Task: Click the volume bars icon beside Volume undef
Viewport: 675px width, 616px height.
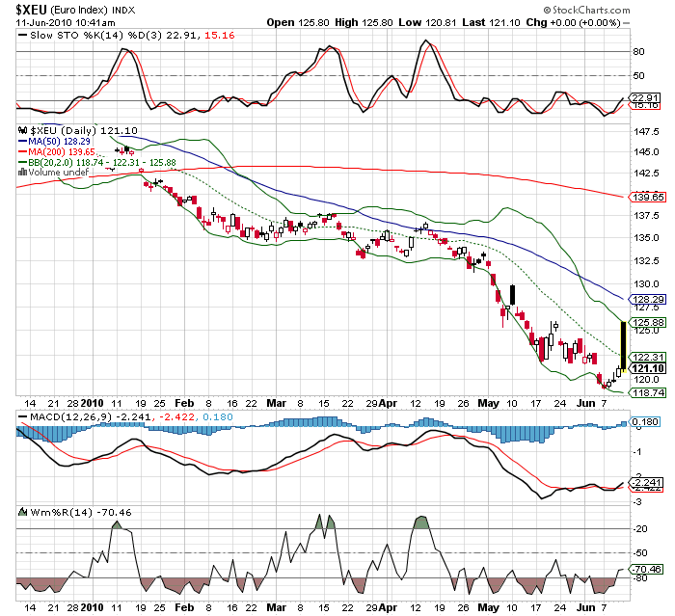Action: (22, 173)
